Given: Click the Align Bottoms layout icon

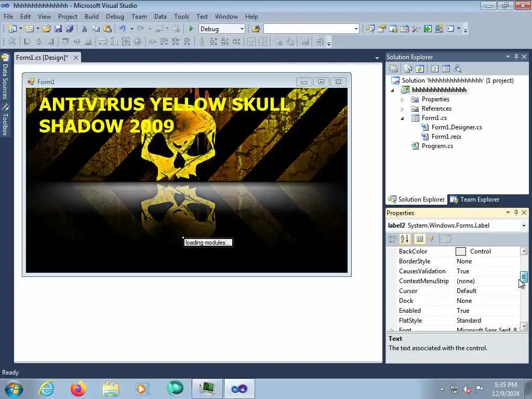Looking at the screenshot, I should point(88,42).
